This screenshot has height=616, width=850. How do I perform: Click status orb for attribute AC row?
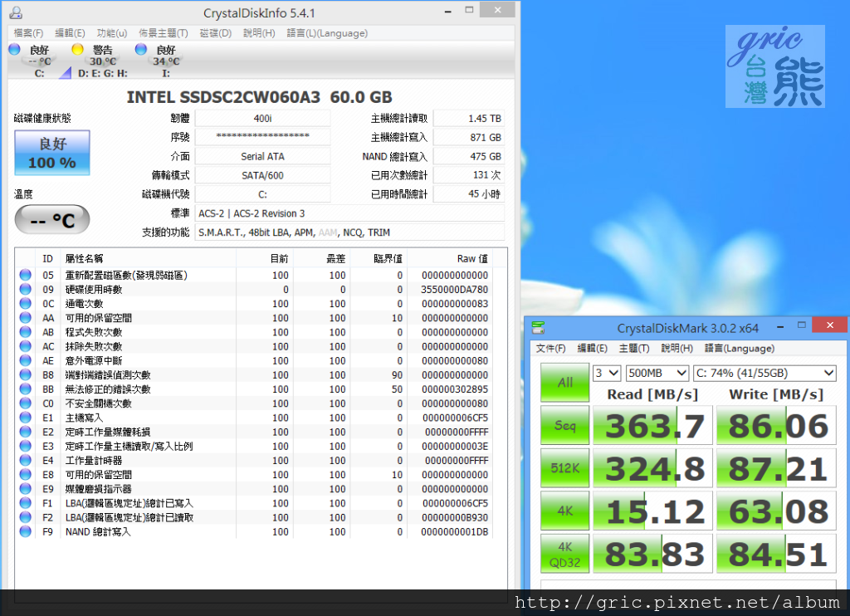[26, 346]
